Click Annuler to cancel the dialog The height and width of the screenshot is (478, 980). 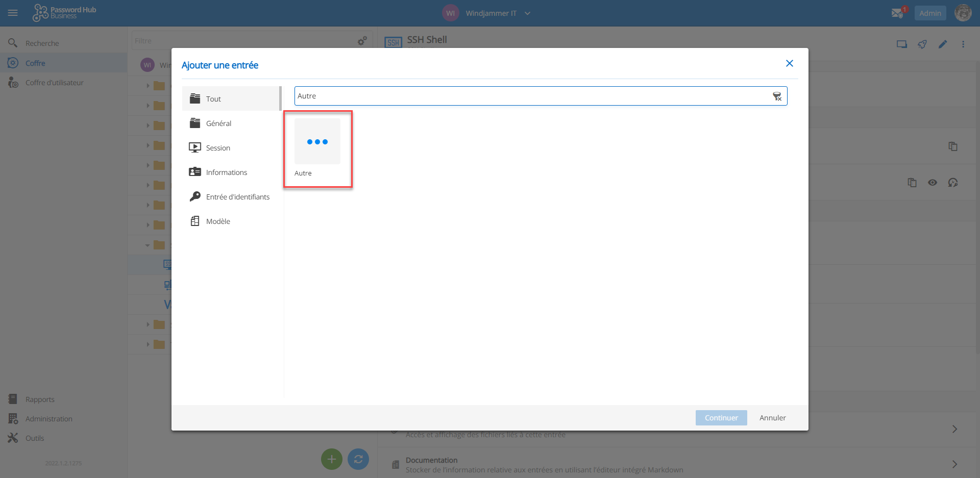pyautogui.click(x=772, y=418)
